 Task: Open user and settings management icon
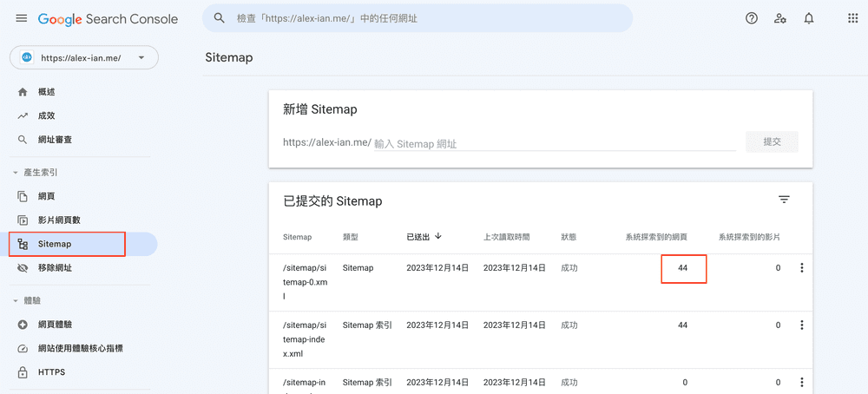point(780,18)
